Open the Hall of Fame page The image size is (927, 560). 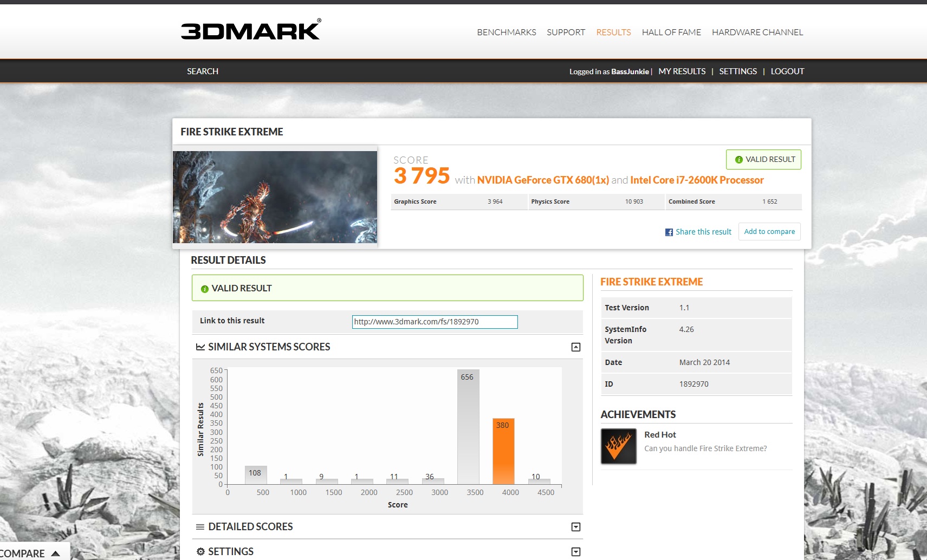671,32
